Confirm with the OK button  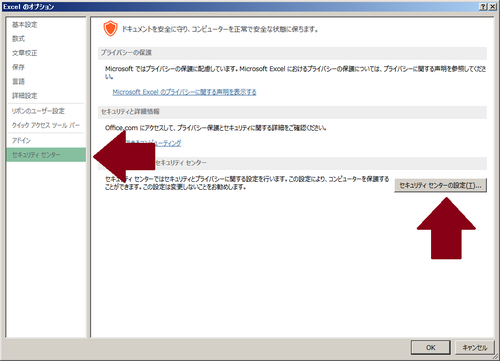pos(430,347)
